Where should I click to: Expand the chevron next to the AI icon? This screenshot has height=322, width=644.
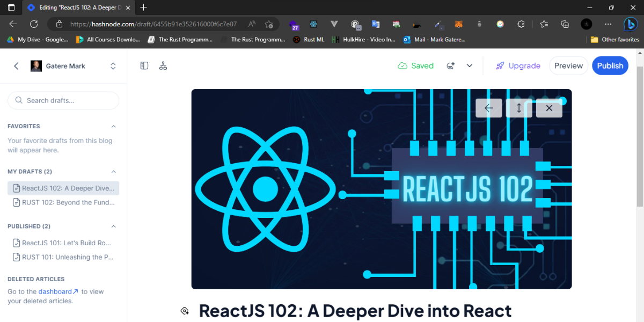pyautogui.click(x=470, y=65)
